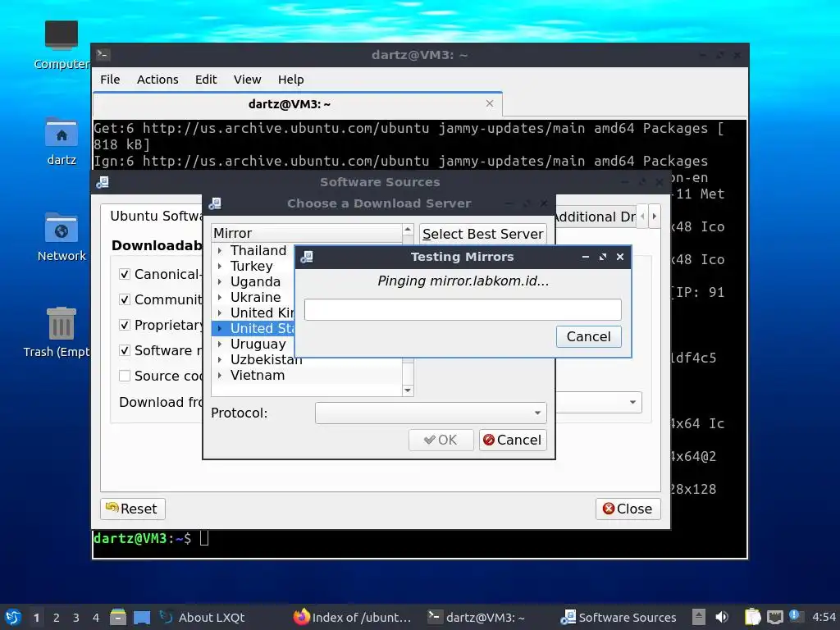Click the tab scroll left arrow

[x=642, y=217]
